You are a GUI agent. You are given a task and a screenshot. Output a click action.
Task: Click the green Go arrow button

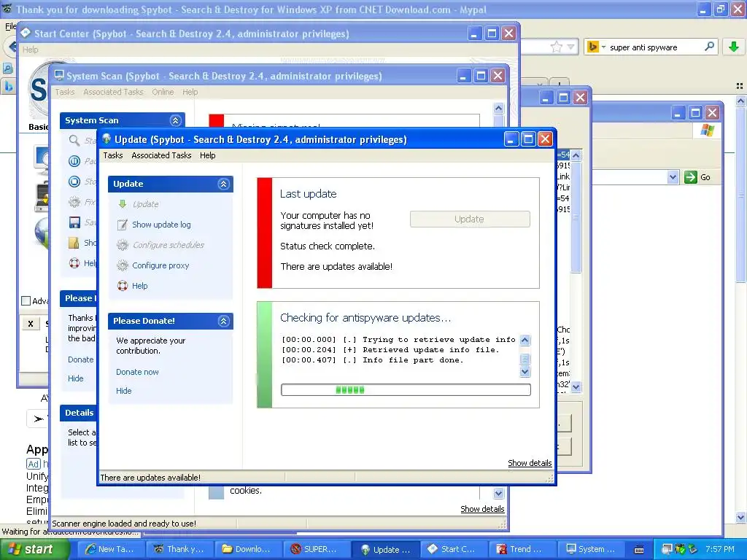pos(690,177)
